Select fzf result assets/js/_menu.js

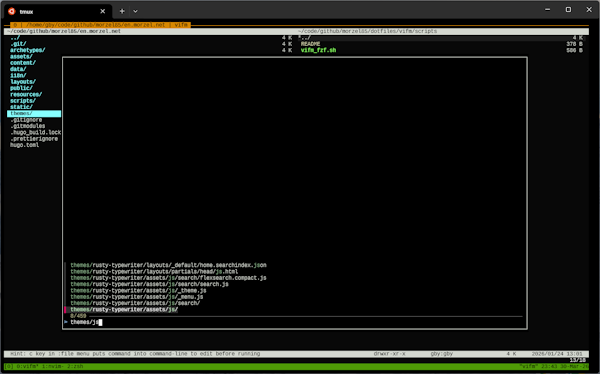coord(137,297)
